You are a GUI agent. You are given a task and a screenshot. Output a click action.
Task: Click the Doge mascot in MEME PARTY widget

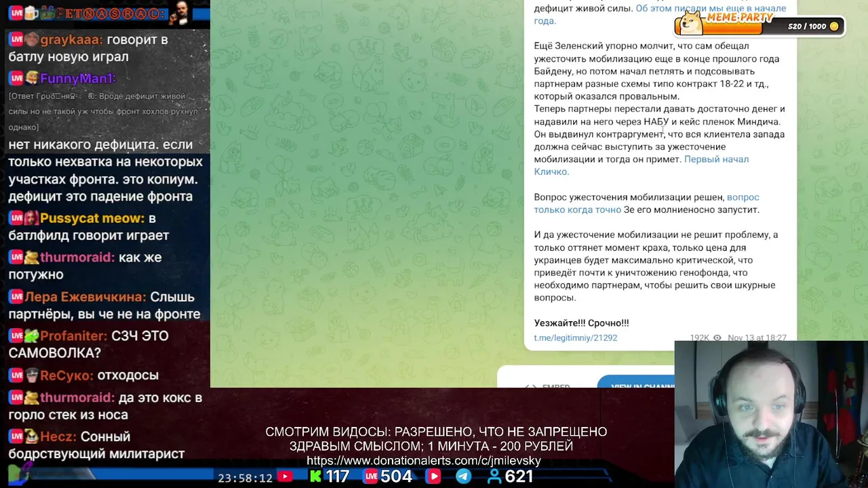tap(691, 24)
